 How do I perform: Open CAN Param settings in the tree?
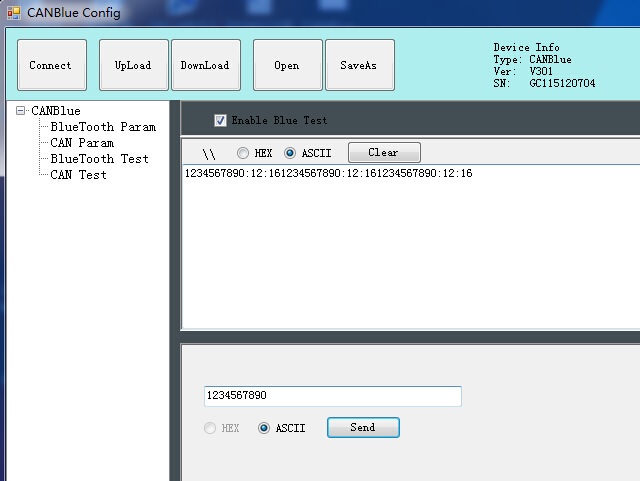click(x=82, y=143)
